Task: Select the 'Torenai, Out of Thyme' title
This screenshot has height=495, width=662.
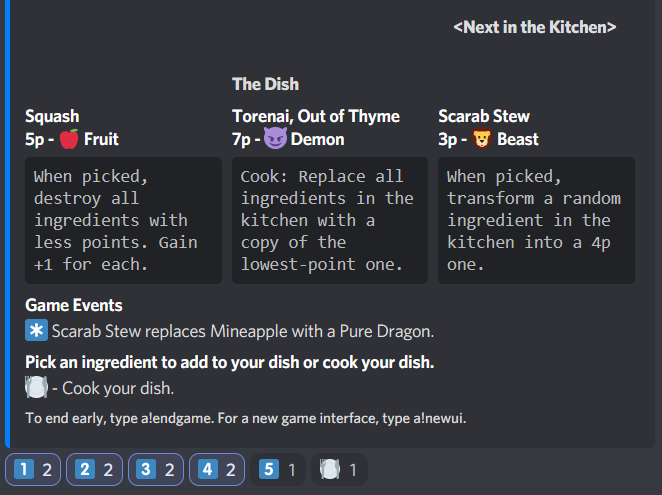Action: coord(316,116)
